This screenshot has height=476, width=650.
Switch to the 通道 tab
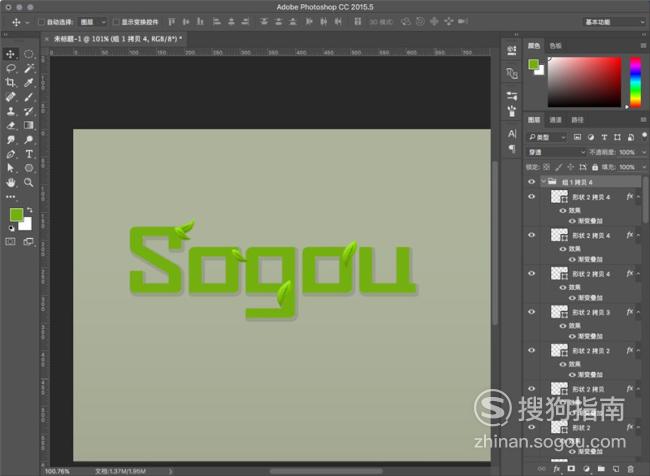pos(555,120)
